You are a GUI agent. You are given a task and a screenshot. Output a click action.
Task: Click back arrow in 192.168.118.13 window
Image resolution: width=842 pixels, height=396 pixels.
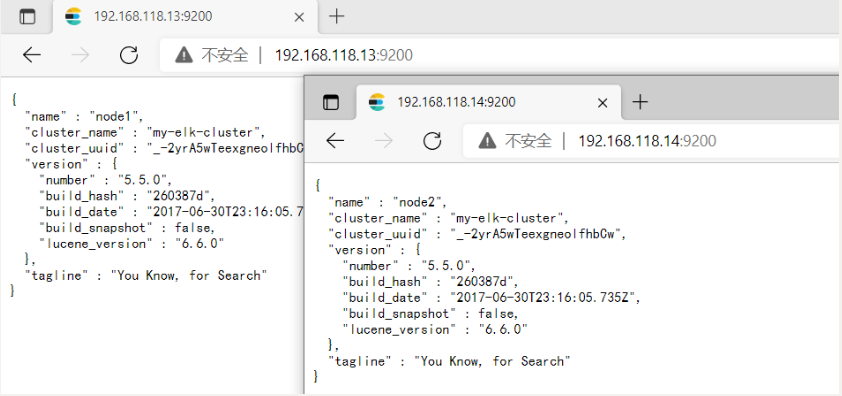pyautogui.click(x=32, y=55)
